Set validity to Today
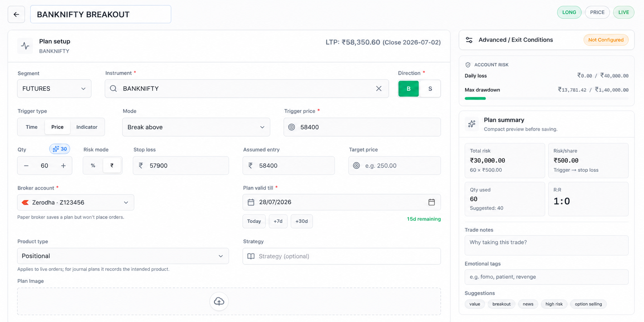644x322 pixels. (254, 221)
